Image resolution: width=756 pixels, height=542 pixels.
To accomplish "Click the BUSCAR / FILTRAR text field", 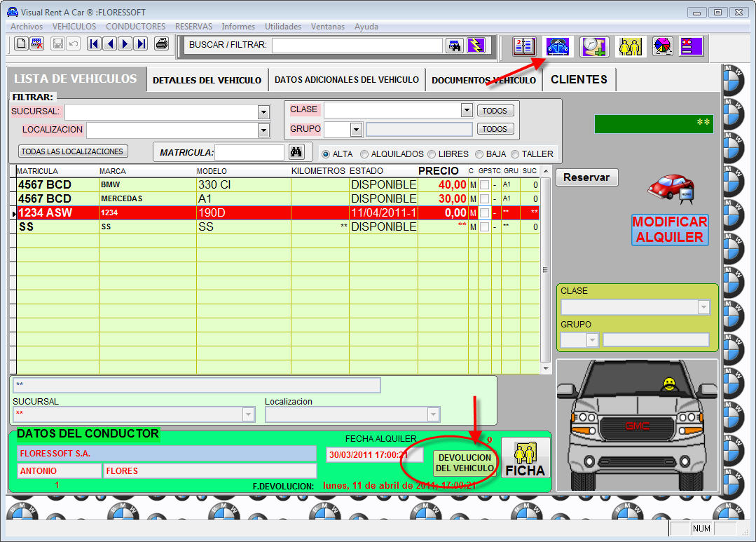I will pos(357,45).
